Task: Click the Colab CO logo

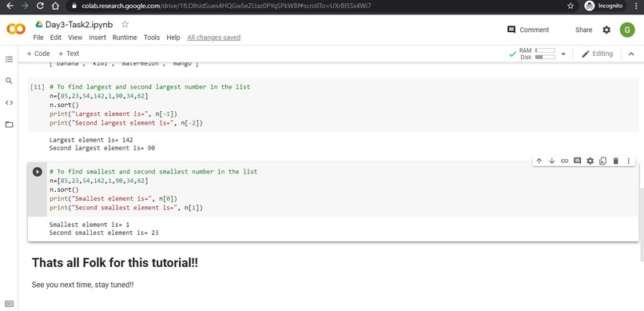Action: click(x=16, y=29)
